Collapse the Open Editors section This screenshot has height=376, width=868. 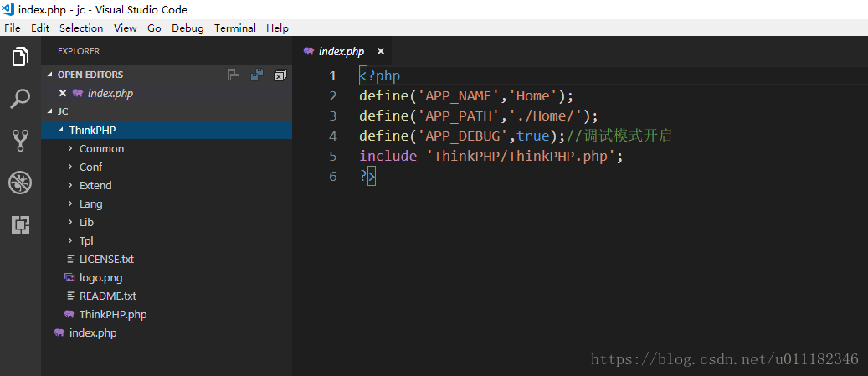(x=49, y=75)
